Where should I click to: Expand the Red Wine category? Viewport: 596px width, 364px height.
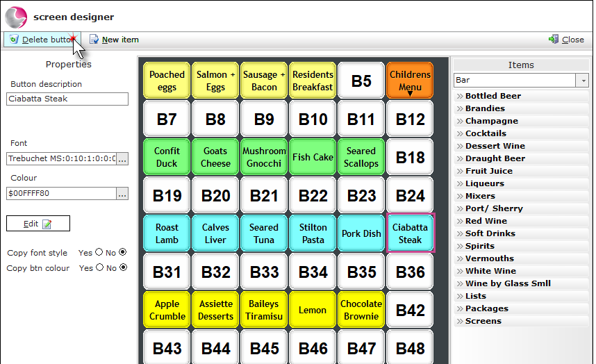(x=521, y=221)
